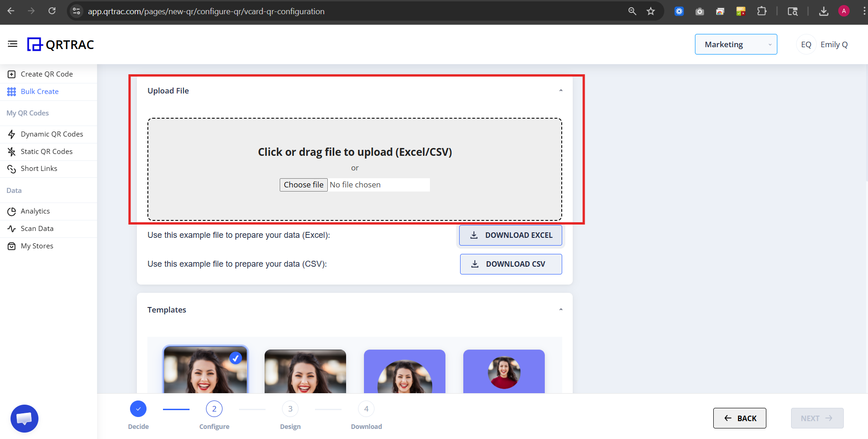Click the QRTRAC logo
868x439 pixels.
60,44
